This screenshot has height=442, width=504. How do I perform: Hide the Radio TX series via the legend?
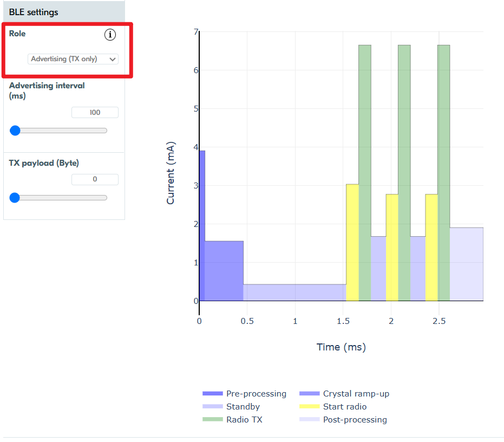click(243, 420)
